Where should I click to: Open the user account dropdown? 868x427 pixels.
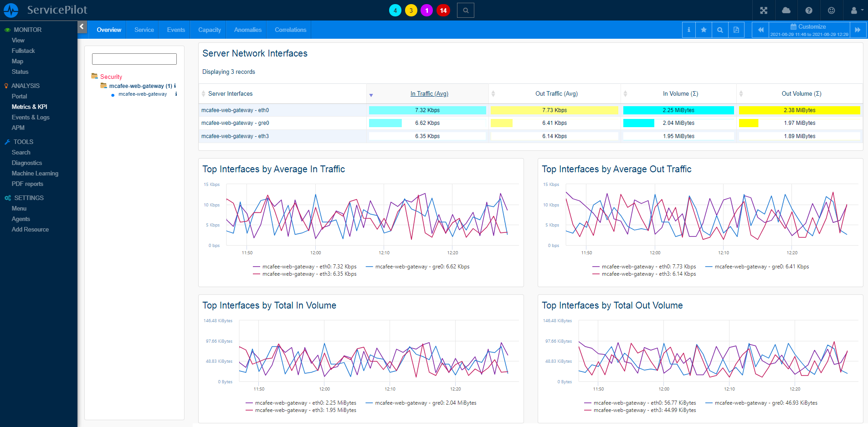click(x=857, y=10)
